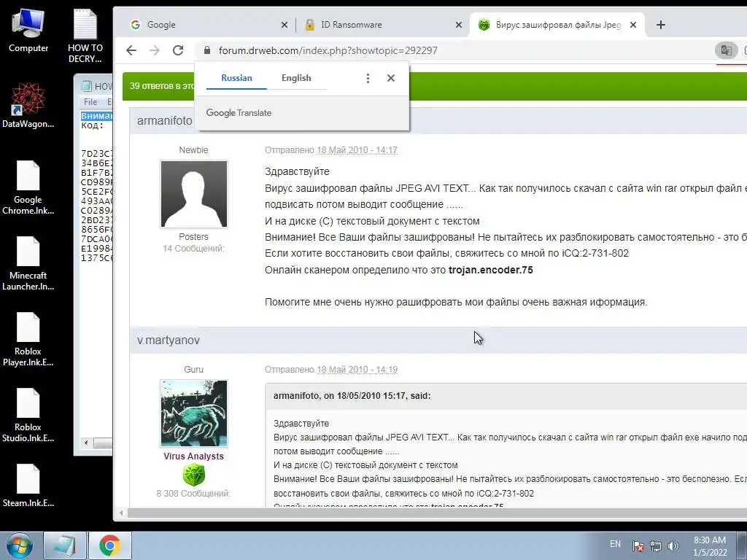Click armanifoto's silhouette avatar
Image resolution: width=747 pixels, height=560 pixels.
tap(194, 194)
